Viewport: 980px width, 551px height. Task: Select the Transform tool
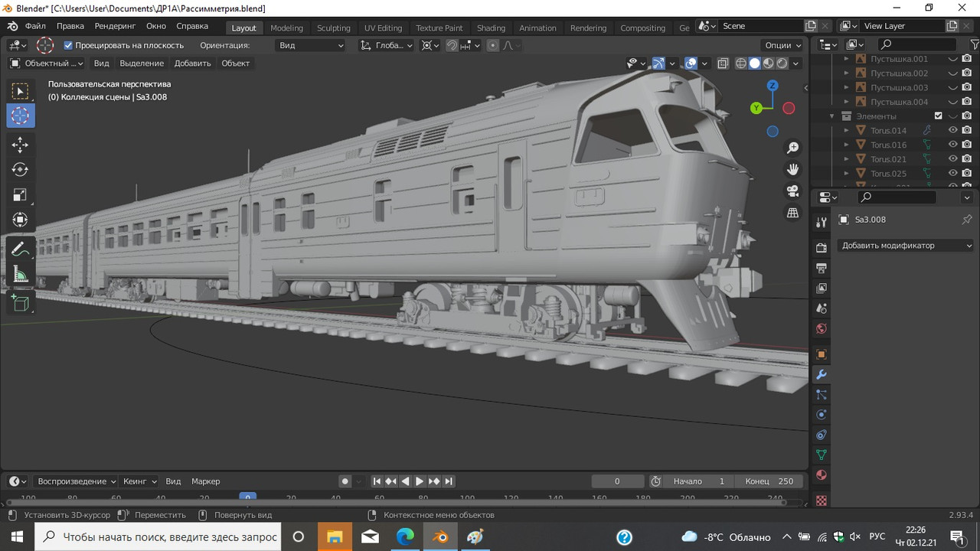[x=21, y=220]
